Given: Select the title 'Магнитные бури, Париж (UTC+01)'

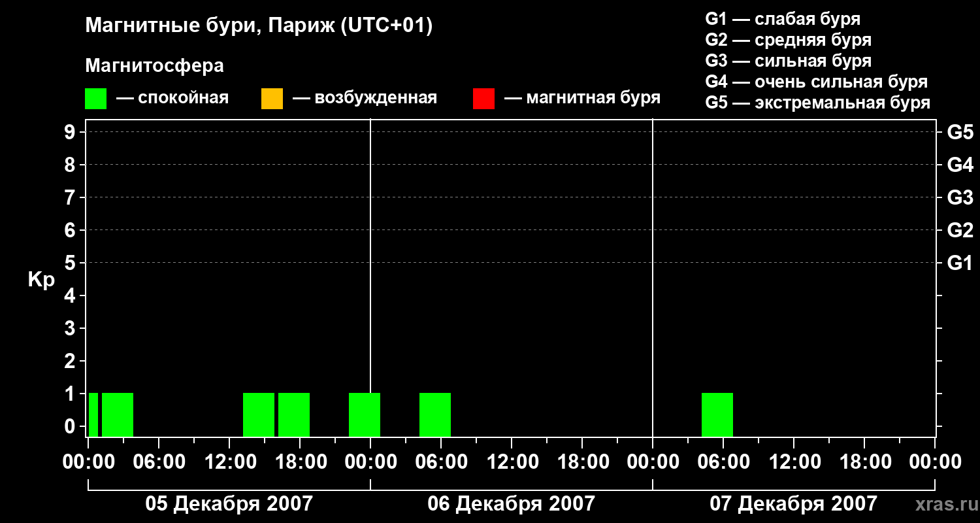Looking at the screenshot, I should [259, 26].
